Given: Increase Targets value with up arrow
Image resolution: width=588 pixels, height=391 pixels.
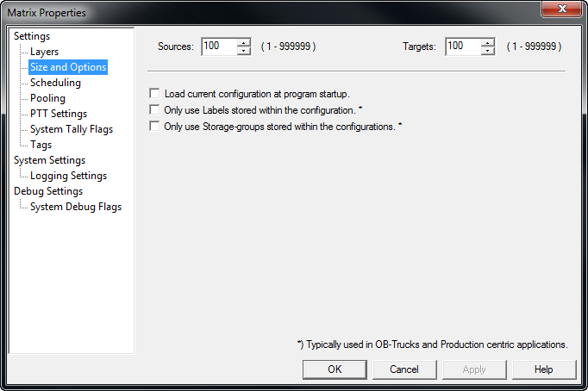Looking at the screenshot, I should pos(488,42).
